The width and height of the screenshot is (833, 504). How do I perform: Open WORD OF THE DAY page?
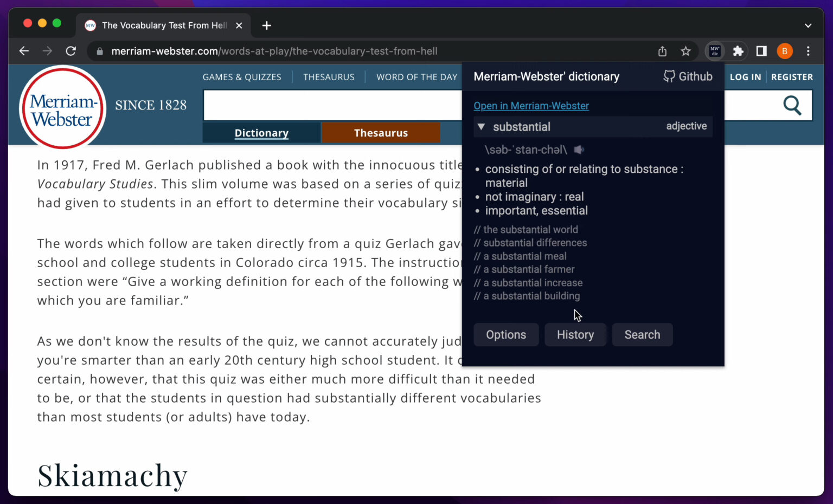(416, 77)
